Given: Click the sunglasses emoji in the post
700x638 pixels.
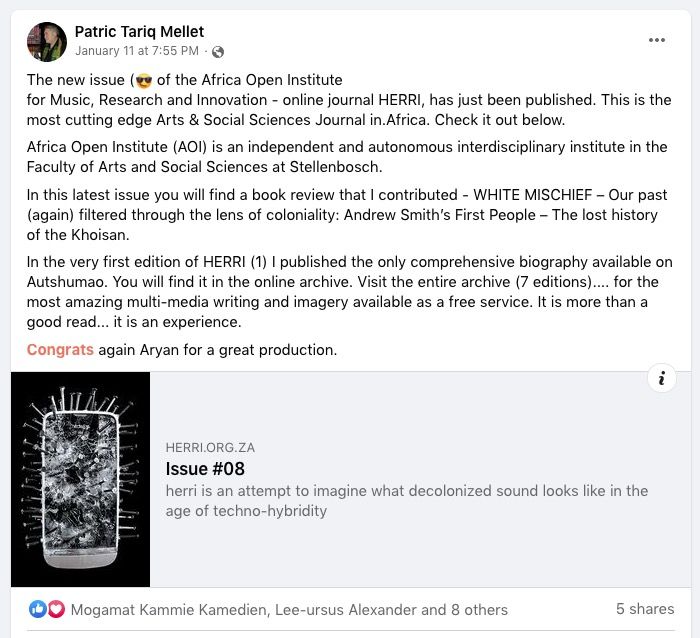Looking at the screenshot, I should pos(143,80).
